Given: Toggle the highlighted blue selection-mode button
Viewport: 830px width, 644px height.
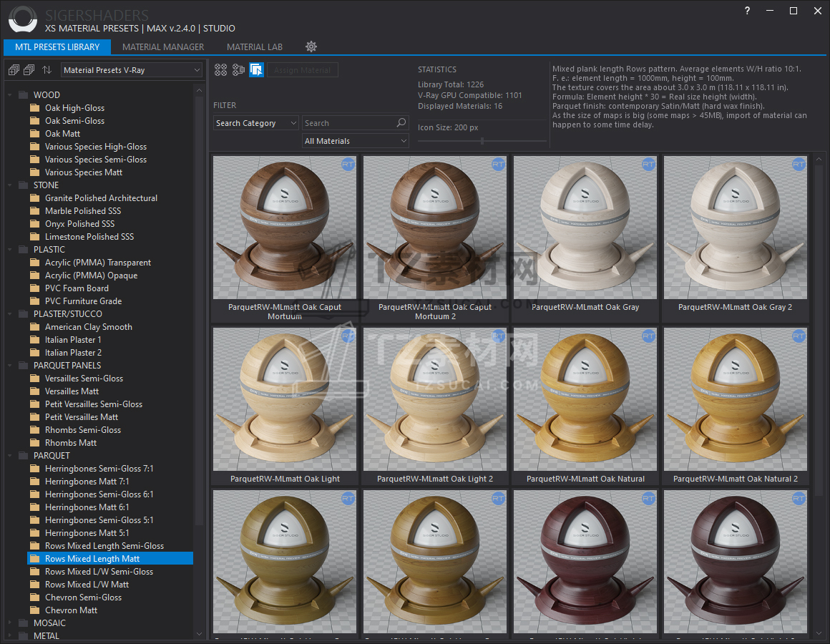Looking at the screenshot, I should click(x=257, y=70).
